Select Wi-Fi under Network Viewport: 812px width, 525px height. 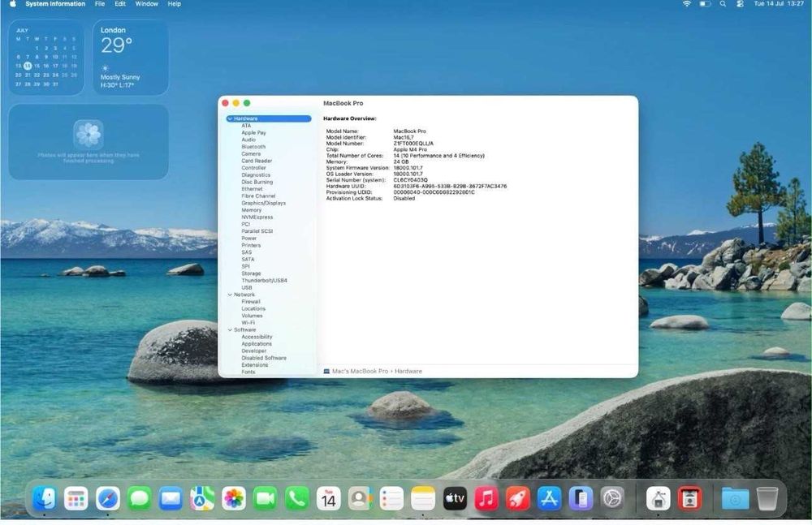(248, 323)
